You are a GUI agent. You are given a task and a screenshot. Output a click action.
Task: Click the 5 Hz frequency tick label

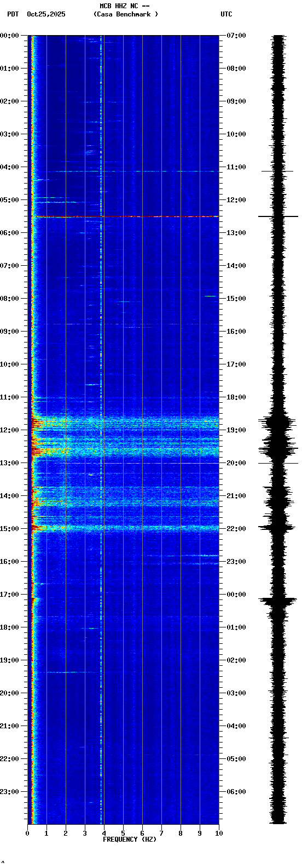[x=123, y=833]
